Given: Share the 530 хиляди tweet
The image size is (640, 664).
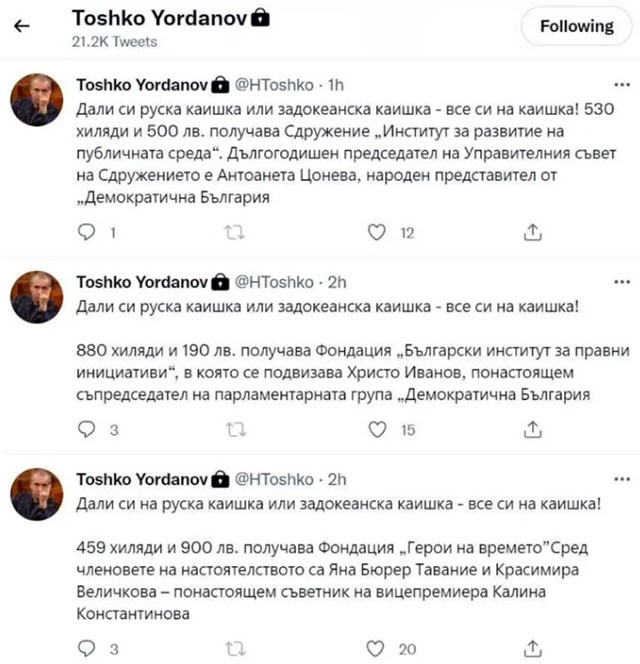Looking at the screenshot, I should [x=533, y=231].
